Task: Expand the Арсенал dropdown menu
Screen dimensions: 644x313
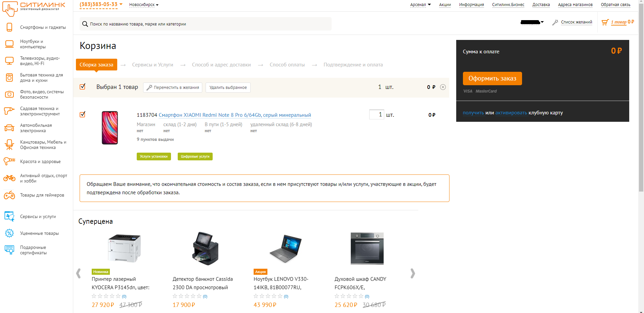Action: [x=420, y=5]
